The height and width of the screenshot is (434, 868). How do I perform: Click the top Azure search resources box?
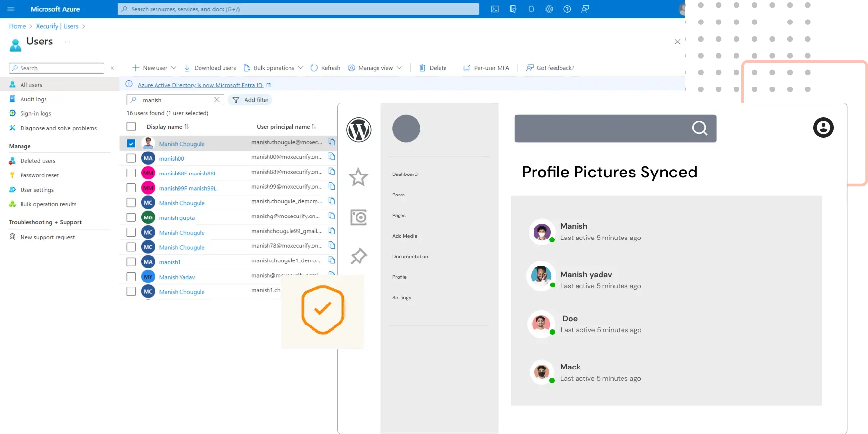tap(298, 9)
